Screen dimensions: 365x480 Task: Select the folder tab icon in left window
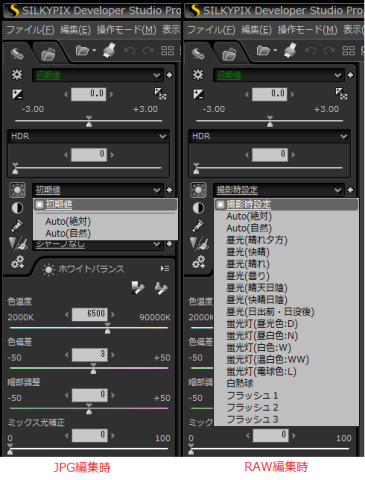(48, 54)
